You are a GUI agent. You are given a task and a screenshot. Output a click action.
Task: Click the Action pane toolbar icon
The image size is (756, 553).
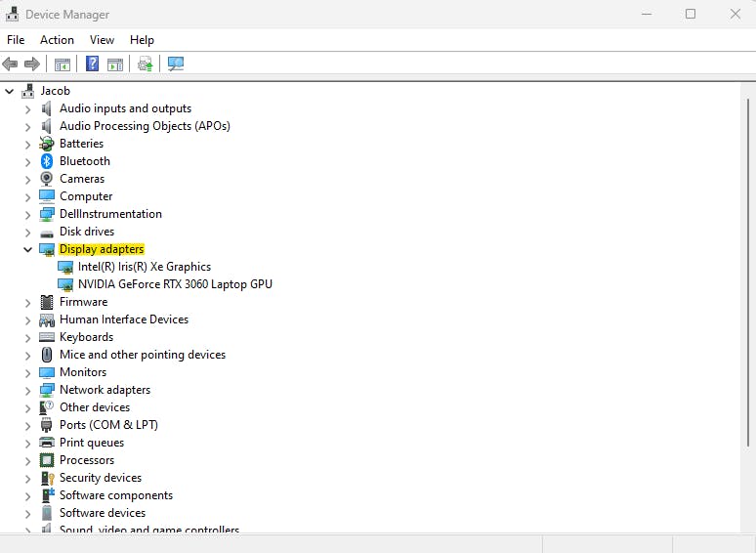[x=115, y=64]
